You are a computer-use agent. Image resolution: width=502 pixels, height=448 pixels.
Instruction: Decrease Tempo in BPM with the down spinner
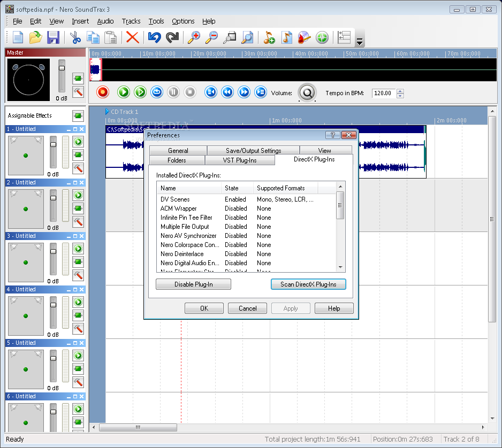point(400,96)
